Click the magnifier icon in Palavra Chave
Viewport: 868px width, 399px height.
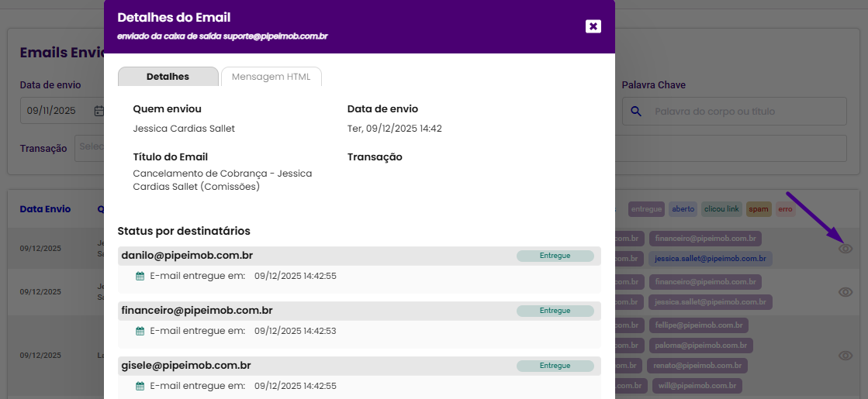(x=636, y=112)
